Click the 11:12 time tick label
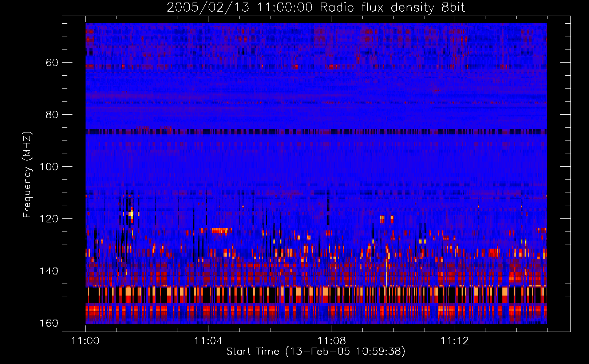The width and height of the screenshot is (589, 364). (x=455, y=341)
